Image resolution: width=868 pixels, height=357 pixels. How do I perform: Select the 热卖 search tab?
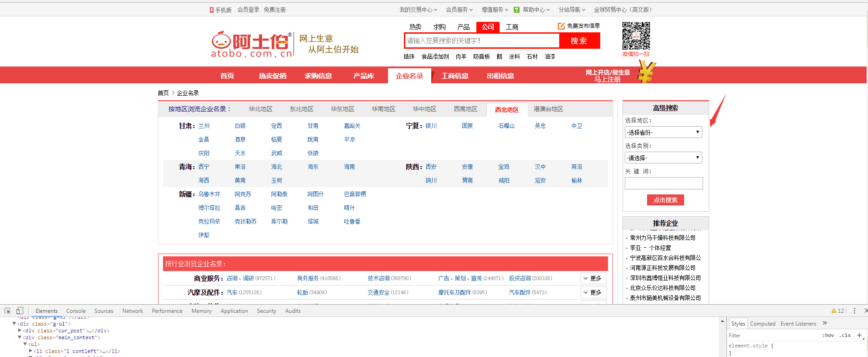(415, 27)
